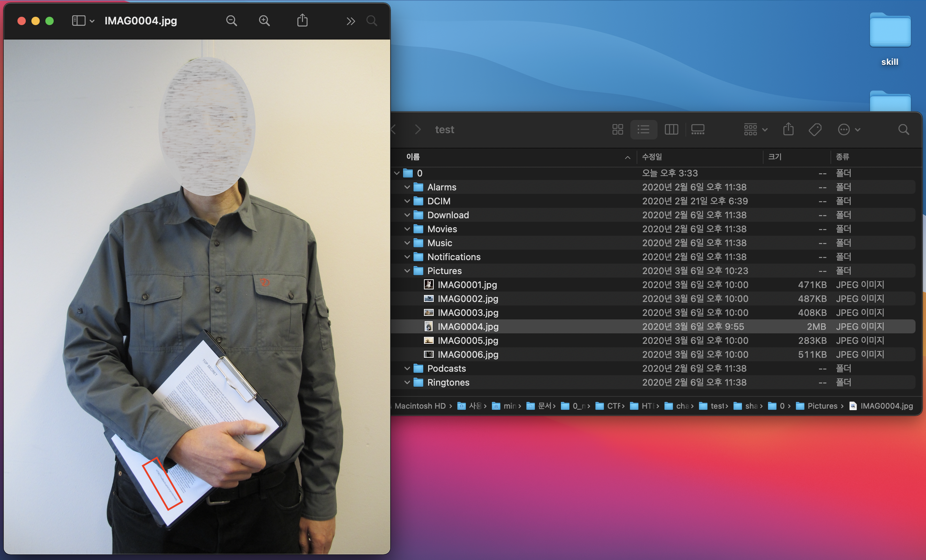
Task: Open the Finder action menu dropdown
Action: (x=849, y=130)
